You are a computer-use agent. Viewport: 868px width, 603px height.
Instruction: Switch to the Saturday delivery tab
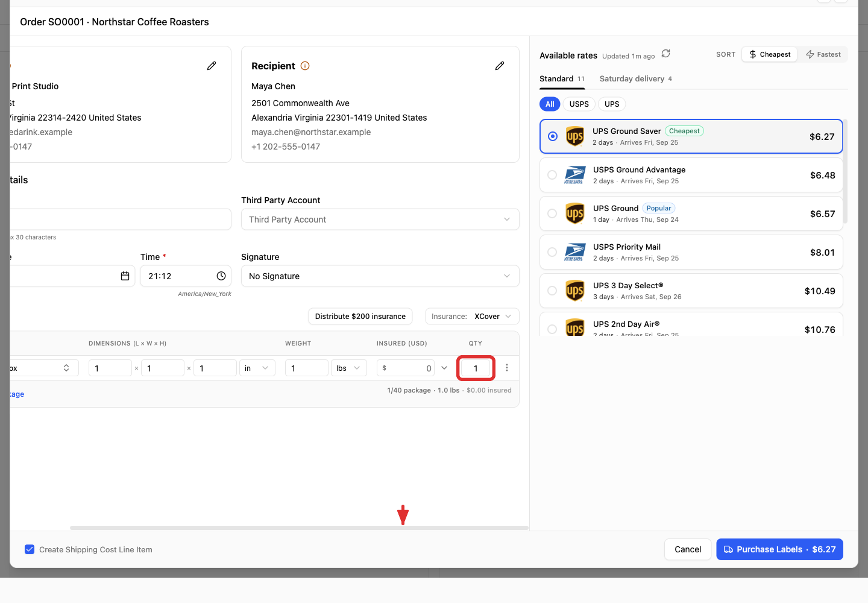click(636, 79)
